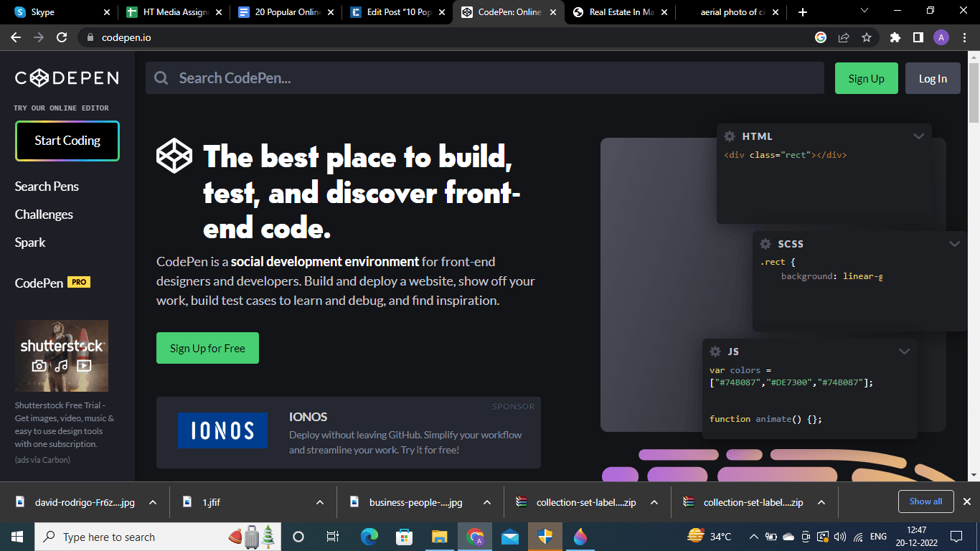
Task: Focus the Search CodePen input field
Action: pos(485,78)
